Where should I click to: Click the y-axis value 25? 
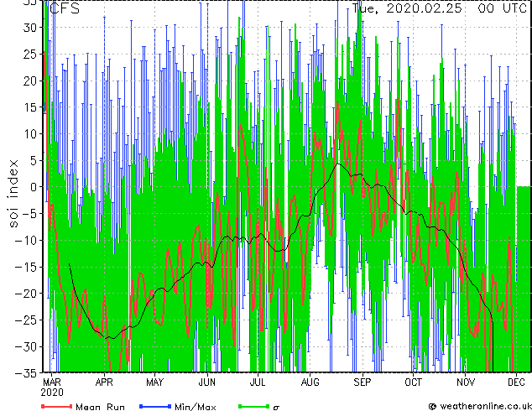coord(30,54)
